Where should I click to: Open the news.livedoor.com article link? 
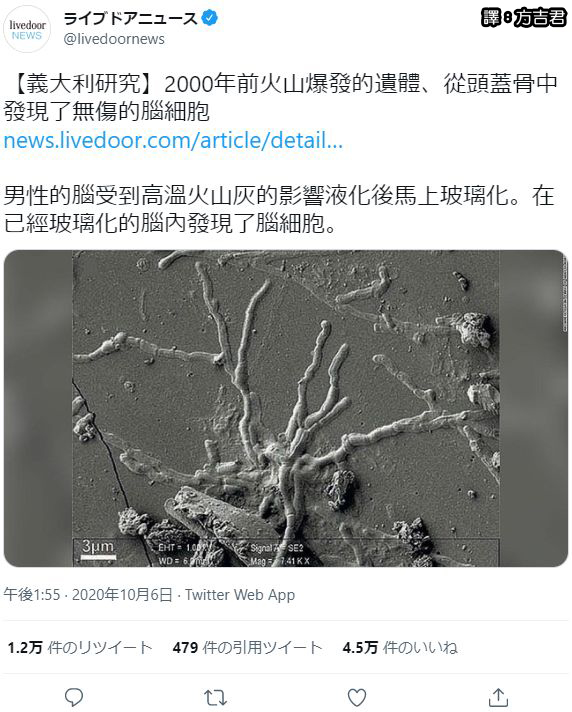coord(173,140)
